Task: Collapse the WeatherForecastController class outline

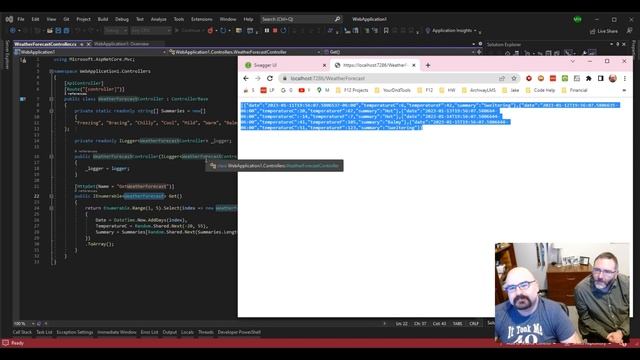Action: [x=51, y=99]
